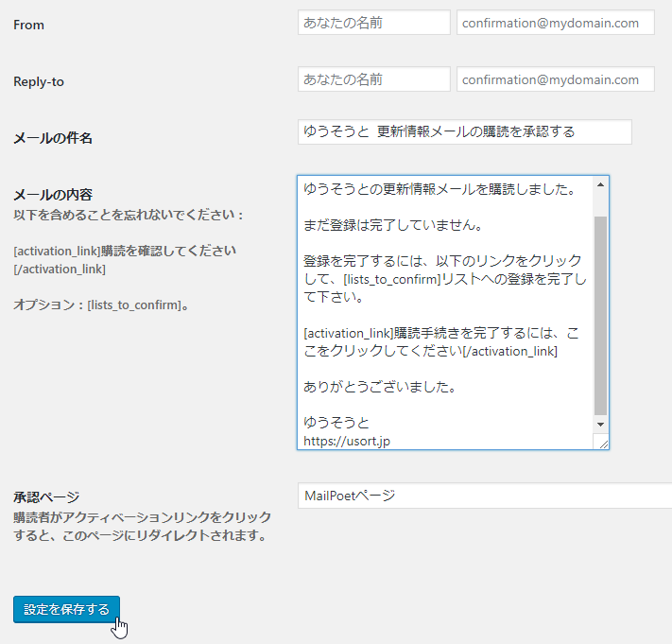The height and width of the screenshot is (644, 672).
Task: Click the メールの件名 label
Action: tap(53, 138)
